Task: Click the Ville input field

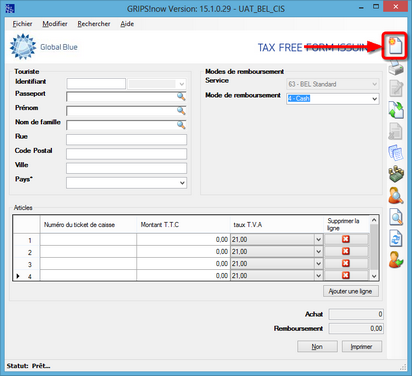Action: coord(126,168)
